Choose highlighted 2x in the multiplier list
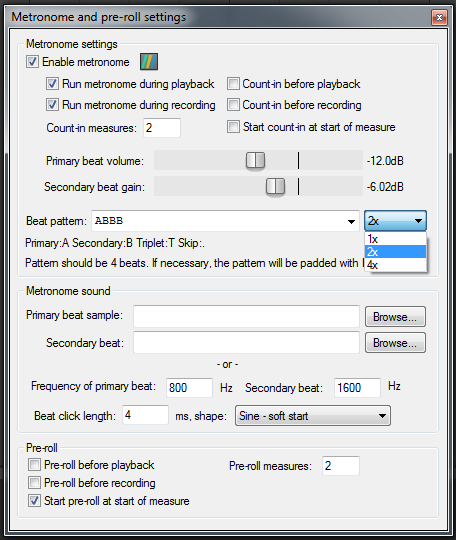This screenshot has width=456, height=540. (395, 252)
